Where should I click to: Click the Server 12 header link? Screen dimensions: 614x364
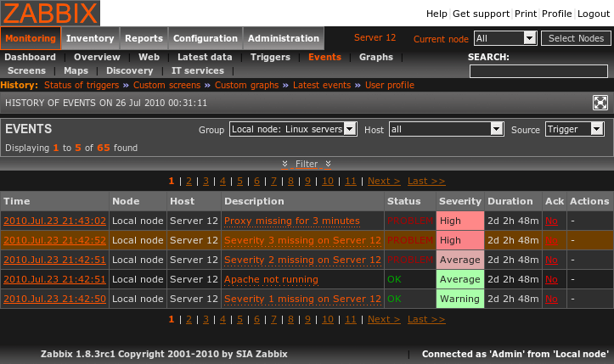coord(375,37)
